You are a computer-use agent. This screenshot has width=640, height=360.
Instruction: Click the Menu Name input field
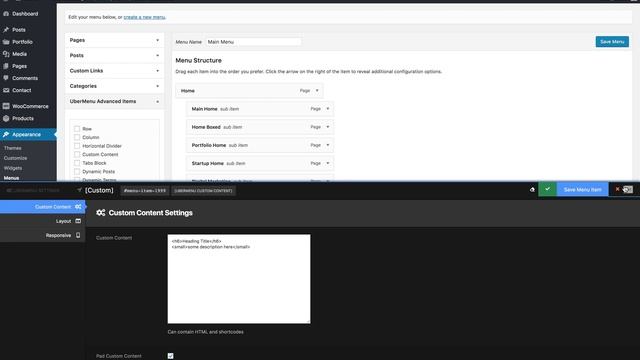pos(253,42)
